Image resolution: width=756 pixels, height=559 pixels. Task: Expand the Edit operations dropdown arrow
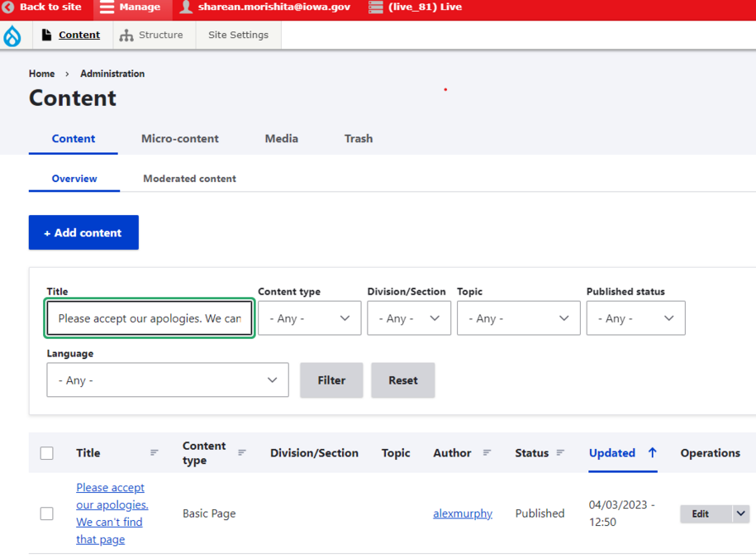(x=740, y=514)
